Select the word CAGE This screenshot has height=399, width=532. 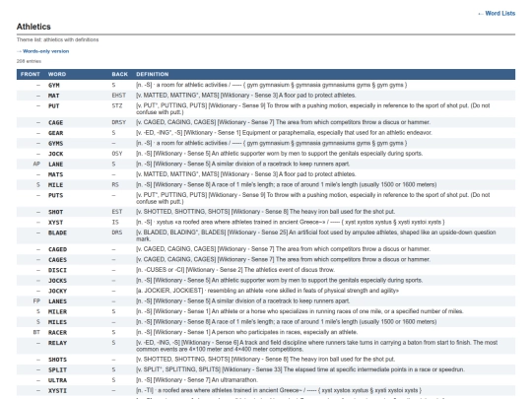(x=55, y=122)
